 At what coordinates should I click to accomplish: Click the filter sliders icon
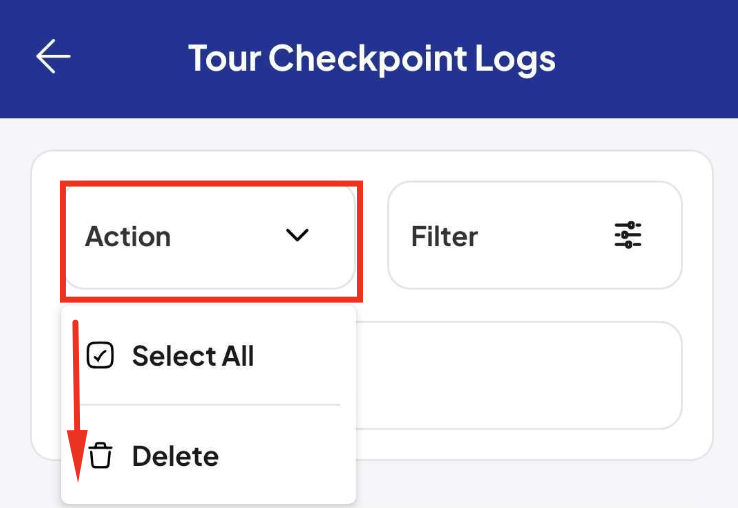pos(628,234)
